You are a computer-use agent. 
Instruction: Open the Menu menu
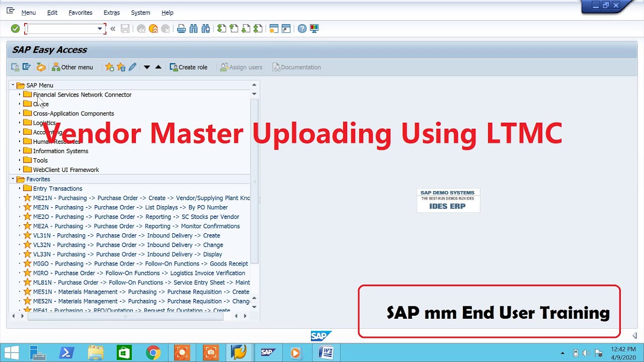coord(28,13)
